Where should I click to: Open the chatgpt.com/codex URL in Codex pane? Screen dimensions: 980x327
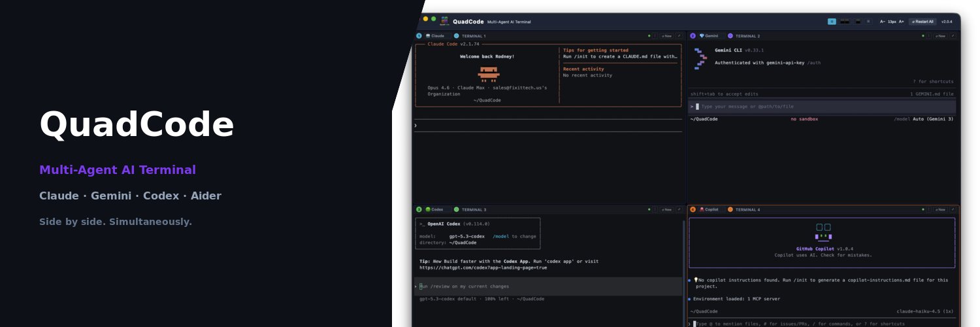tap(483, 267)
